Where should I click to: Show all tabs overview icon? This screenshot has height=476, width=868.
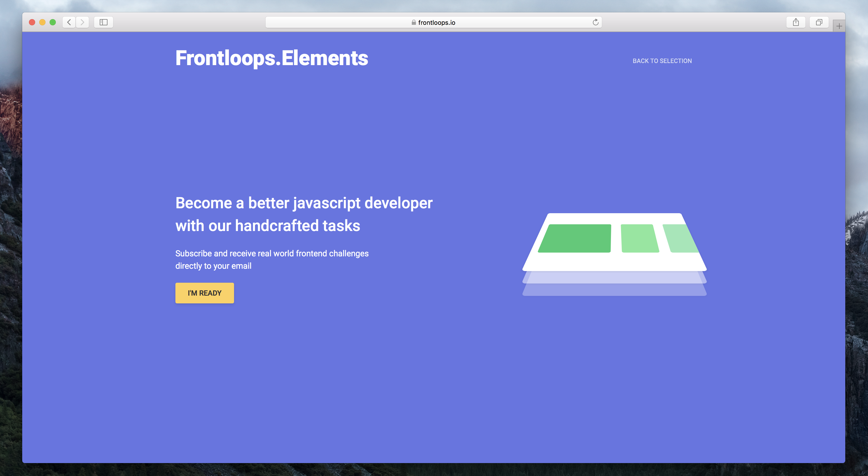click(819, 22)
